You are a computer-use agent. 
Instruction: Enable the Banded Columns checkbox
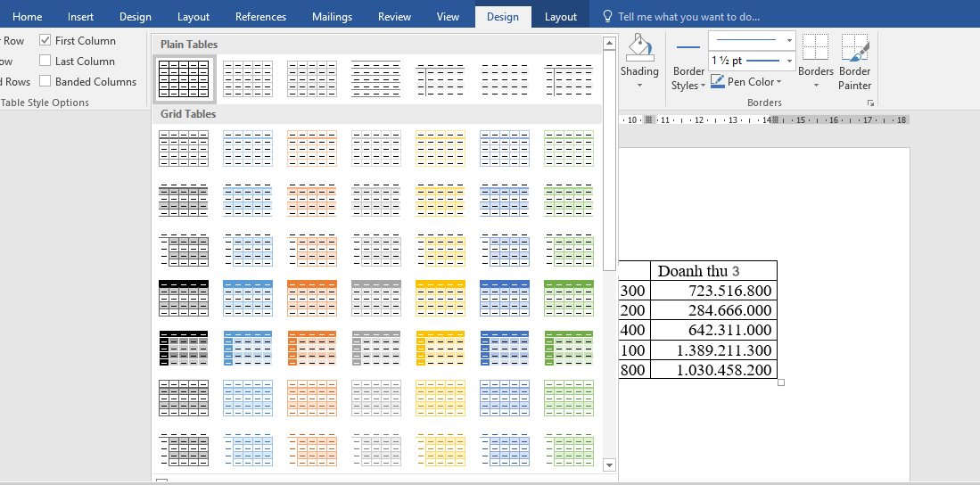pyautogui.click(x=45, y=81)
